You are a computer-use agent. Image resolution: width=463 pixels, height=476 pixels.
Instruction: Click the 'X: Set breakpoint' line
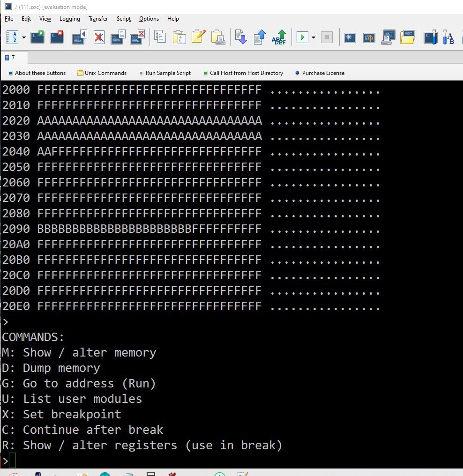[61, 414]
